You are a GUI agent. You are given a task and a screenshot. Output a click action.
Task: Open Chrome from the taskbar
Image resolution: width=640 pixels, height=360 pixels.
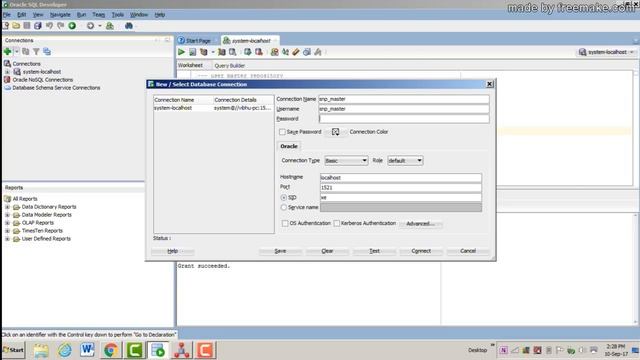111,350
